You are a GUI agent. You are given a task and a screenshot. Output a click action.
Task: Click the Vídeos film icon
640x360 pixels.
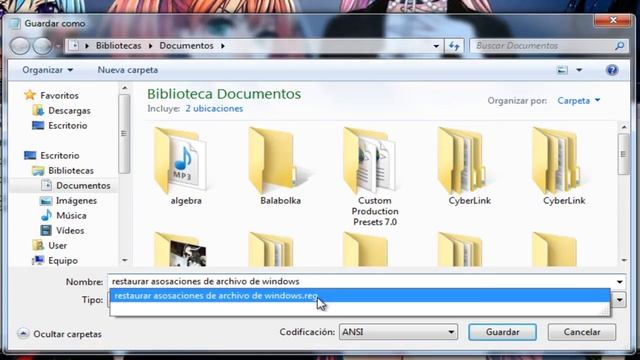[x=46, y=230]
